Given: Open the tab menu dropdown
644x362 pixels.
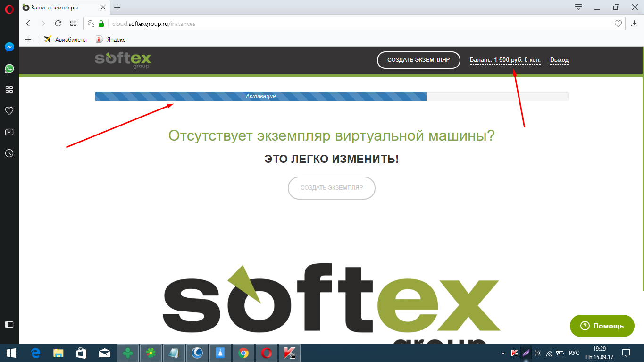Looking at the screenshot, I should pyautogui.click(x=578, y=7).
